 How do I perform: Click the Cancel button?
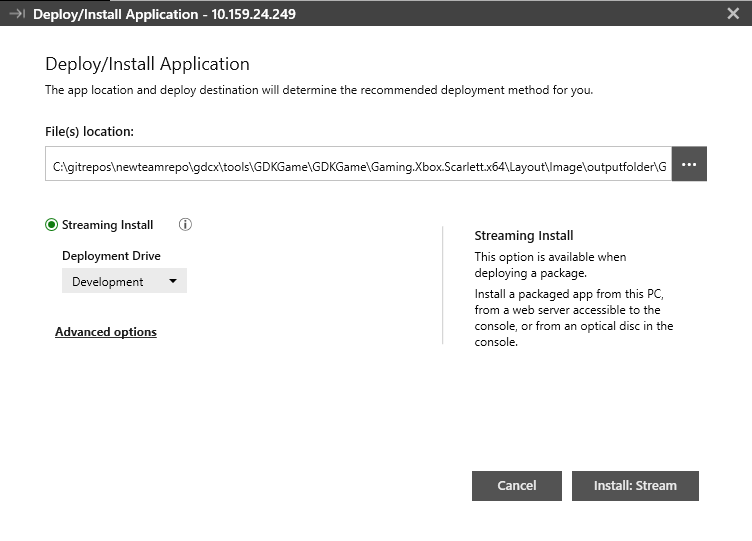517,486
